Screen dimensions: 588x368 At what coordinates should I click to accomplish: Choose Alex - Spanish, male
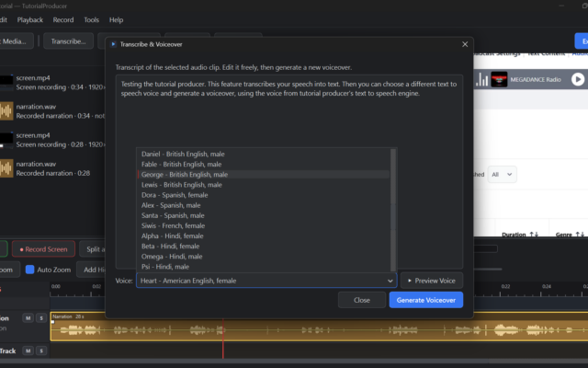[264, 205]
